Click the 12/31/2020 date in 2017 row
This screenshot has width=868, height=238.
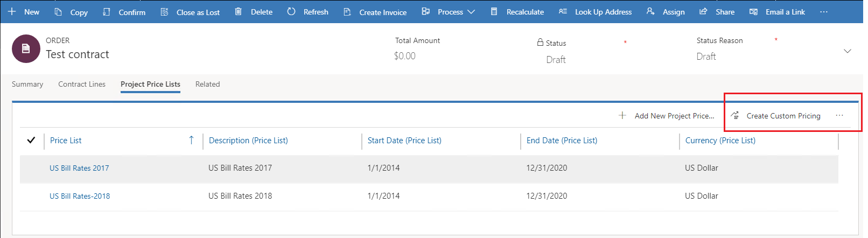point(547,168)
